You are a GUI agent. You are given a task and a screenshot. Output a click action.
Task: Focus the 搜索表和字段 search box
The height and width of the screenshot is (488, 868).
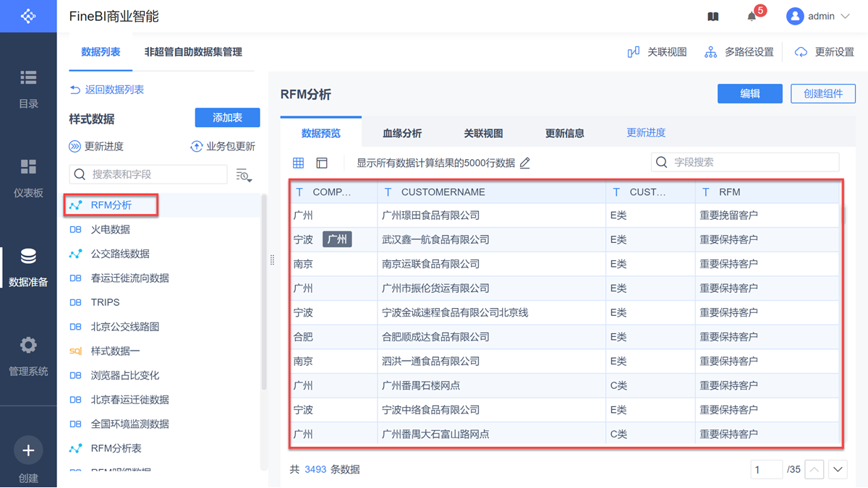tap(148, 174)
